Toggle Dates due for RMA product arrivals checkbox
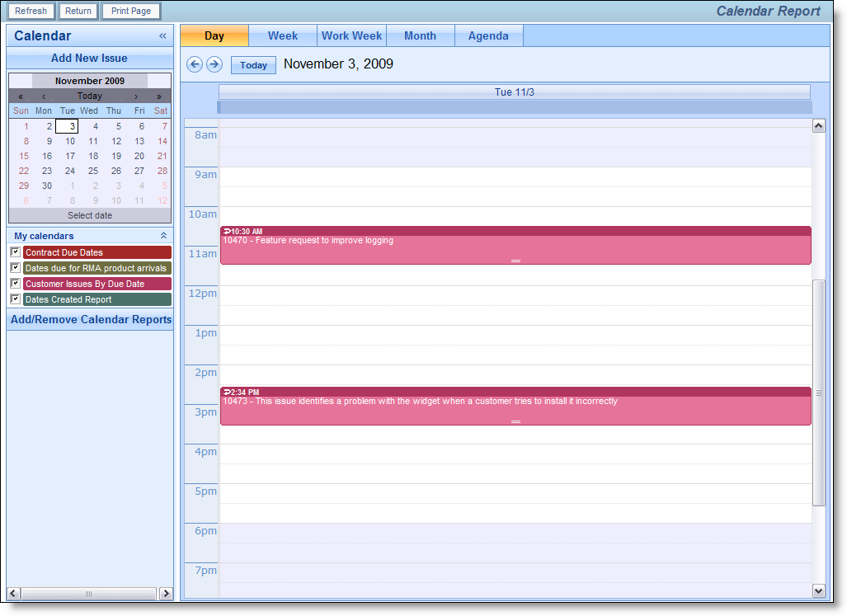Screen dimensions: 847x616 [16, 268]
